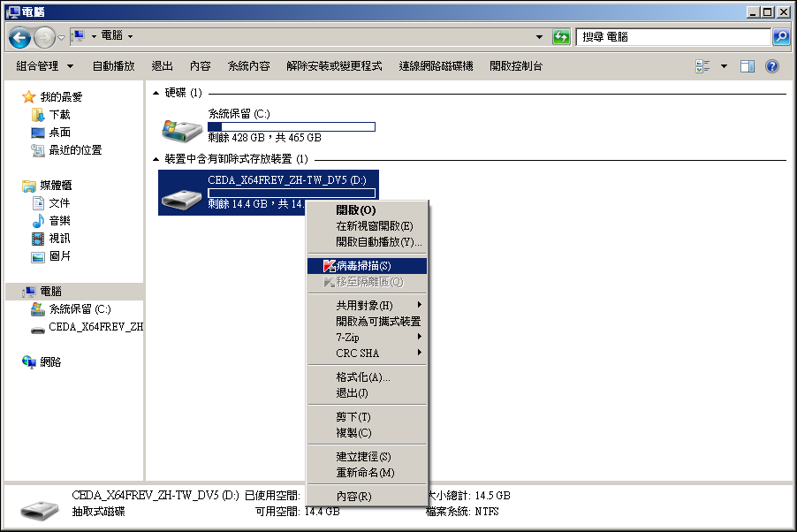Viewport: 797px width, 532px height.
Task: Open the change view dropdown arrow
Action: click(724, 66)
